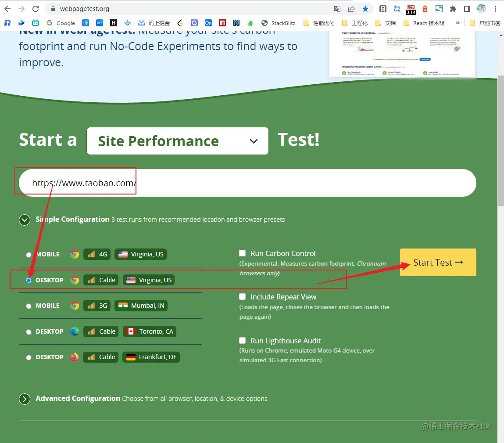504x443 pixels.
Task: Open the 文档 bookmark folder
Action: pos(386,23)
